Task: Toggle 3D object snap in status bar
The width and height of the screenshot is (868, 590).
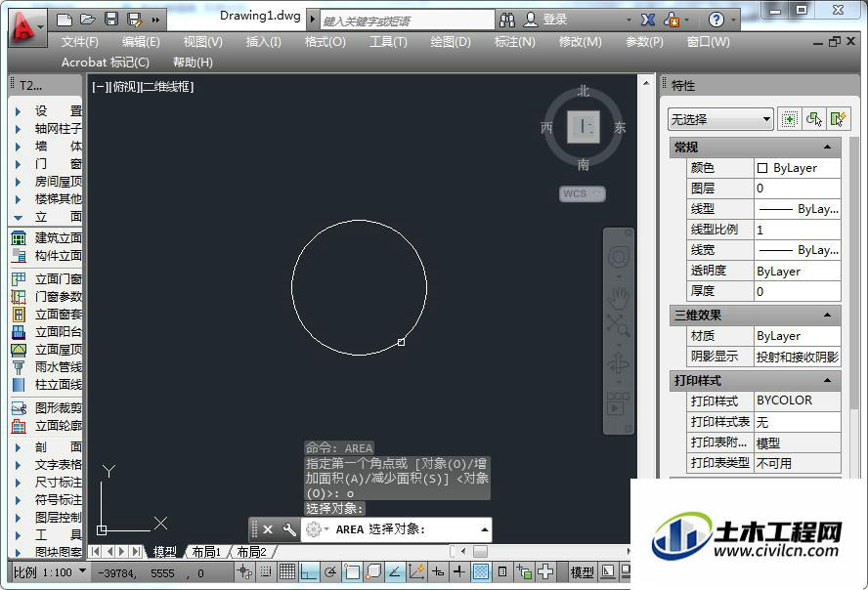Action: coord(373,571)
